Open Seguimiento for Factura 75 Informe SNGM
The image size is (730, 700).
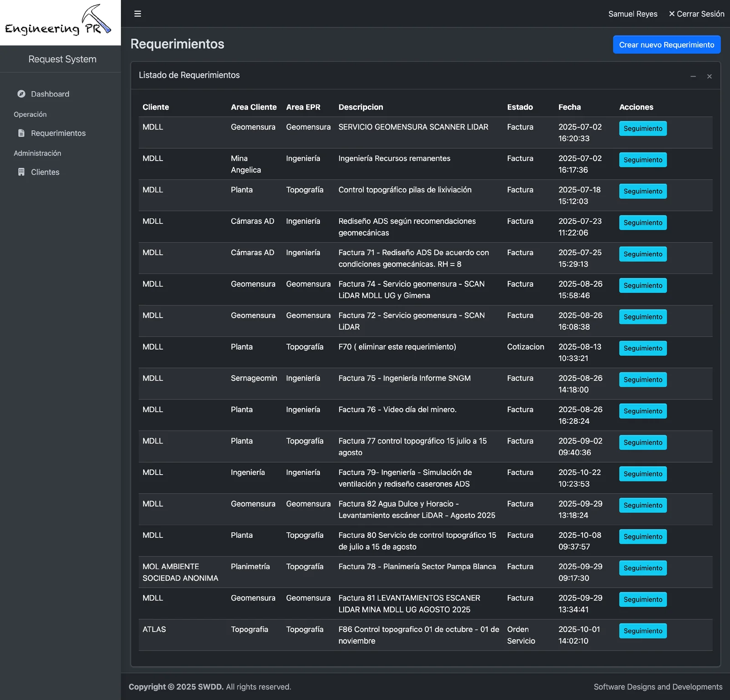coord(643,380)
